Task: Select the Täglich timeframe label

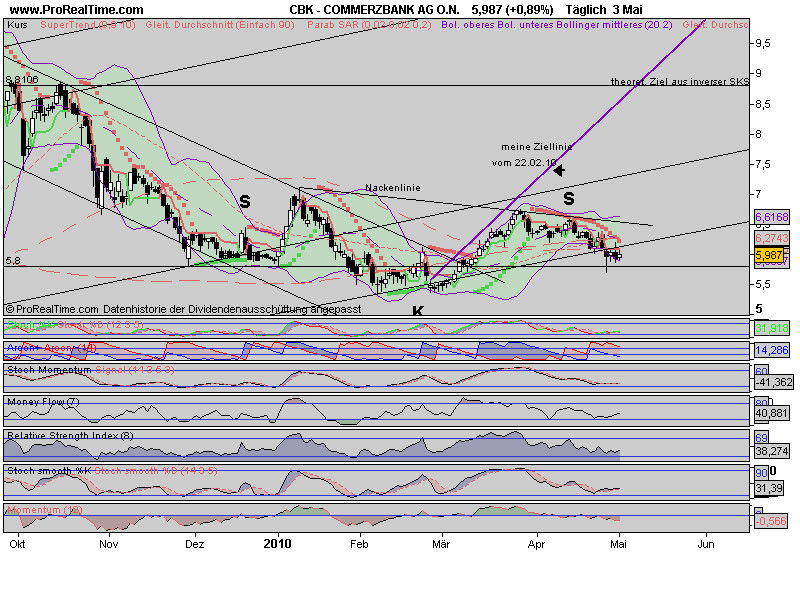Action: (x=586, y=9)
